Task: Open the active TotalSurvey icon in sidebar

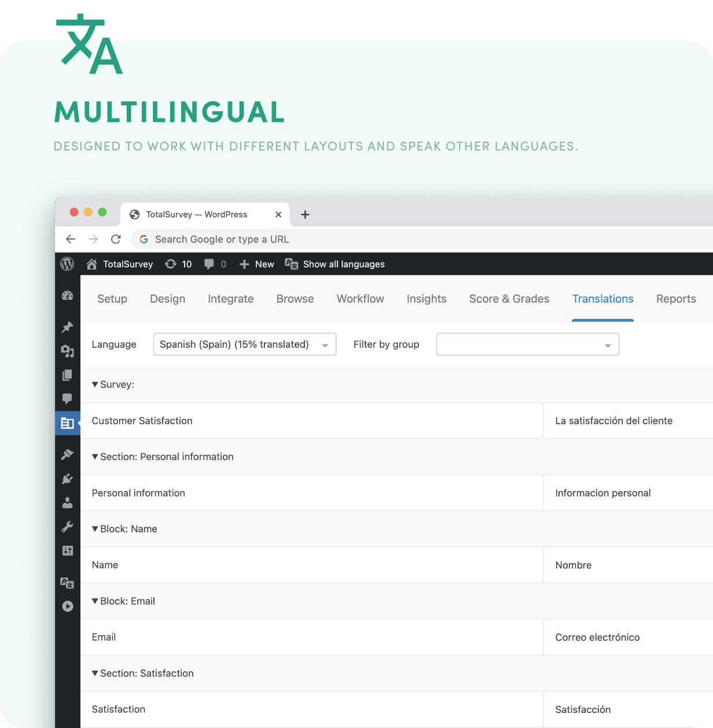Action: point(67,423)
